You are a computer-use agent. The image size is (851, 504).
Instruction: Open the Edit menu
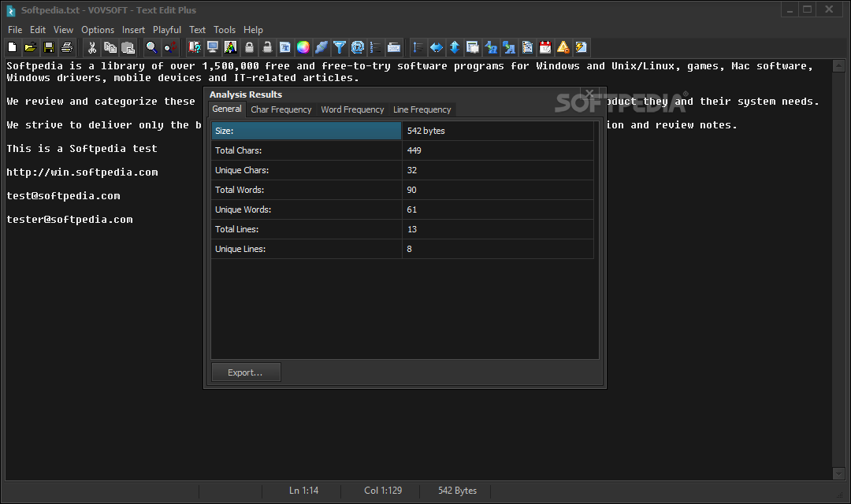point(38,30)
